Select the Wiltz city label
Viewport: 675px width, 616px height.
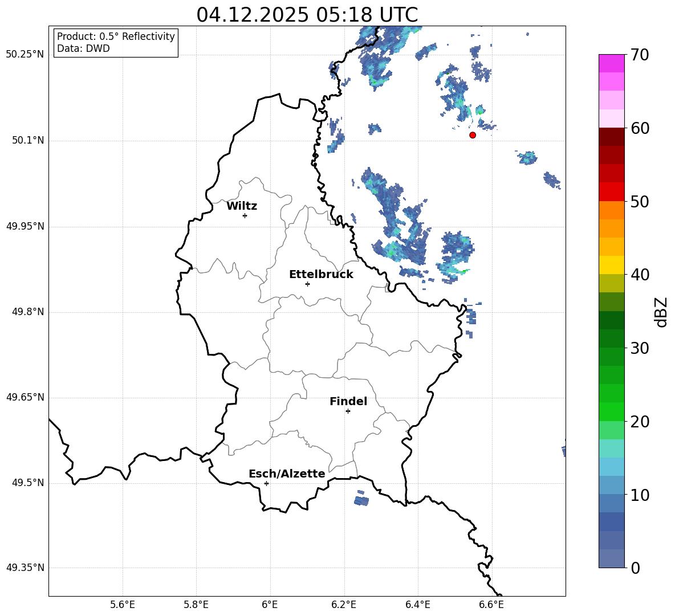[x=242, y=206]
